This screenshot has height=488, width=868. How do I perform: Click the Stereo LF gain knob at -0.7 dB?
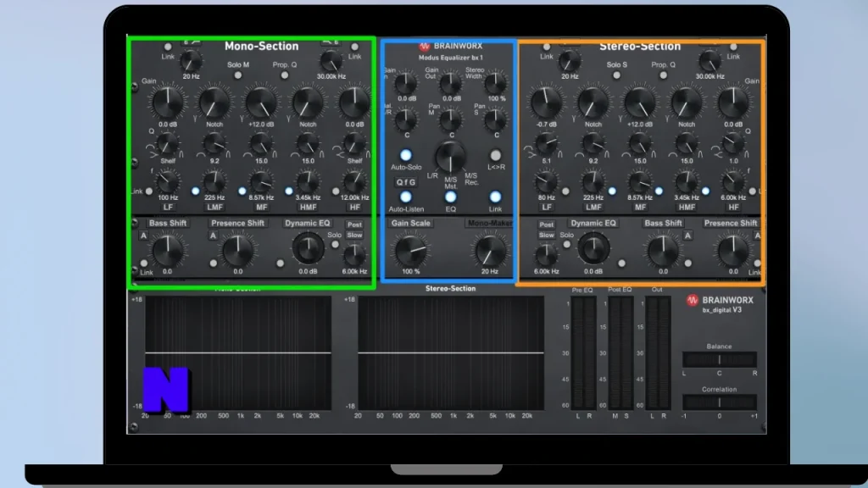[547, 103]
